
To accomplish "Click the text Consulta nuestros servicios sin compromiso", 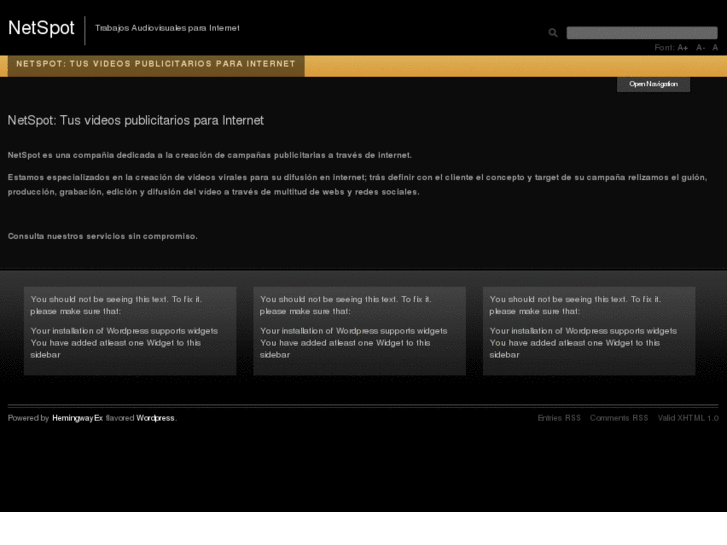I will tap(102, 236).
